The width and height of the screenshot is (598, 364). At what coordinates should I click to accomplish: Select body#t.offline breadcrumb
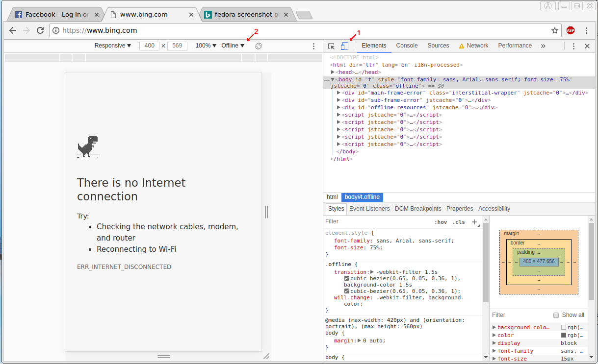pos(362,197)
